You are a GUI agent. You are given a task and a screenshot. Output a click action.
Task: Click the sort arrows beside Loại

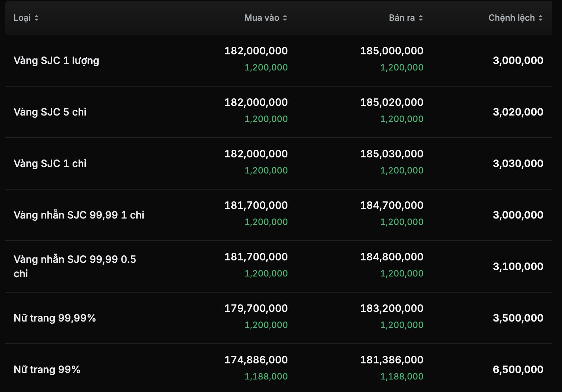pyautogui.click(x=36, y=18)
